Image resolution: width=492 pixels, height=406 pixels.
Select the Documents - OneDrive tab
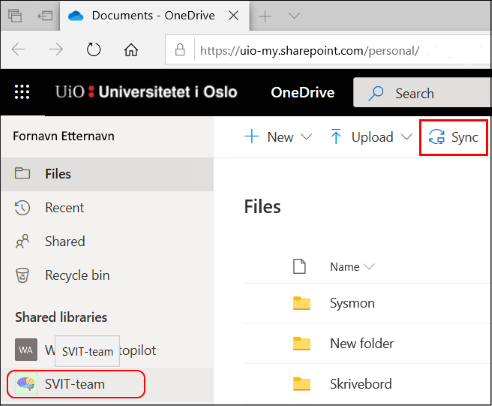click(154, 16)
